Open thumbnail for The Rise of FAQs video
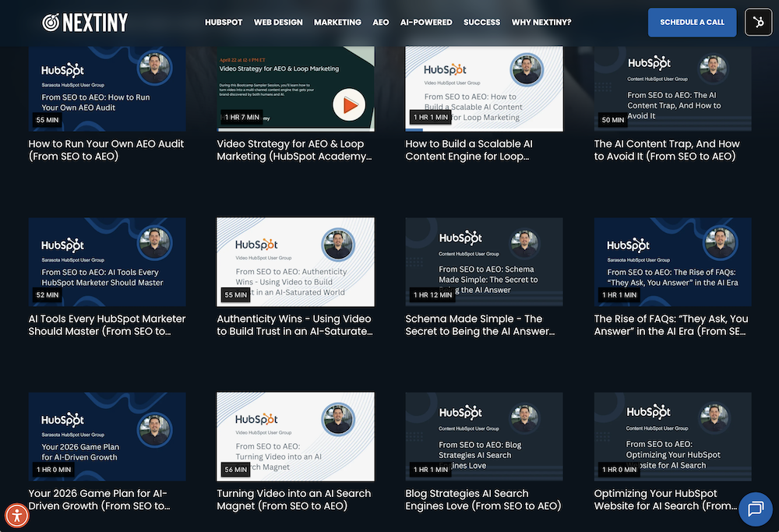Viewport: 779px width, 532px height. (x=673, y=262)
